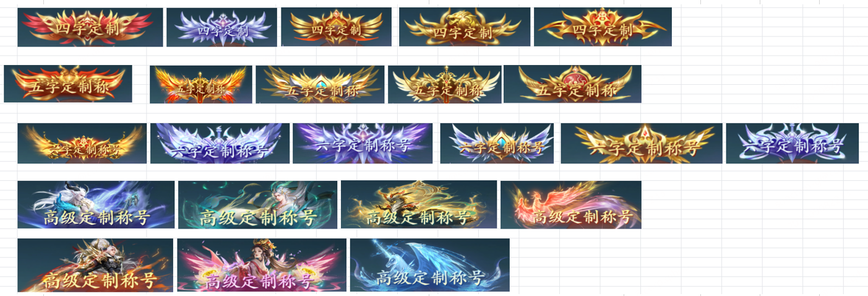Choose the 四字定制 banner with lion head
Screen dimensions: 868x296
(x=465, y=27)
